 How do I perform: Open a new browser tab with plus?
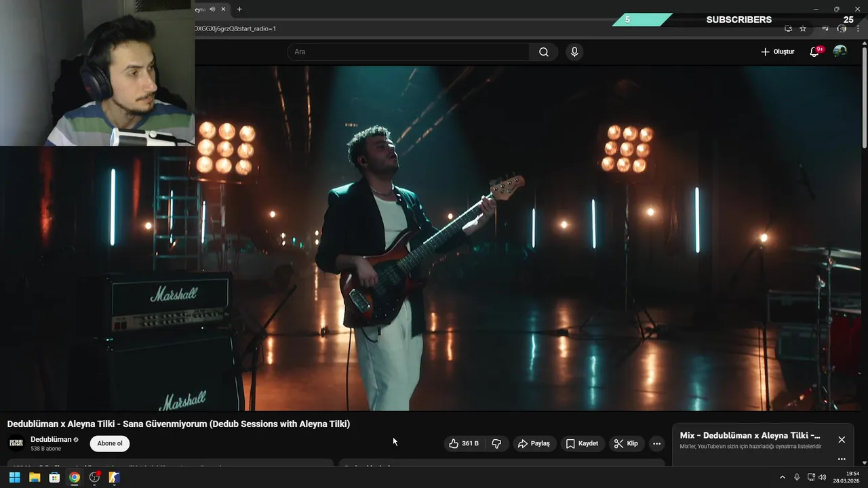click(239, 9)
